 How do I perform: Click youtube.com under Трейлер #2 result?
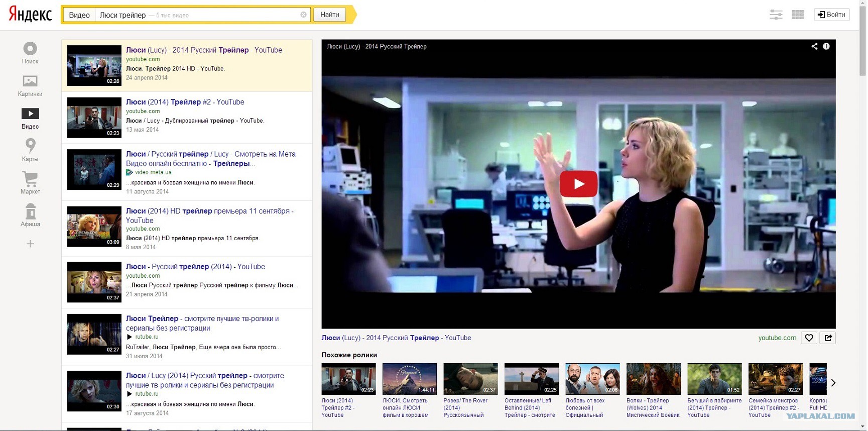143,112
